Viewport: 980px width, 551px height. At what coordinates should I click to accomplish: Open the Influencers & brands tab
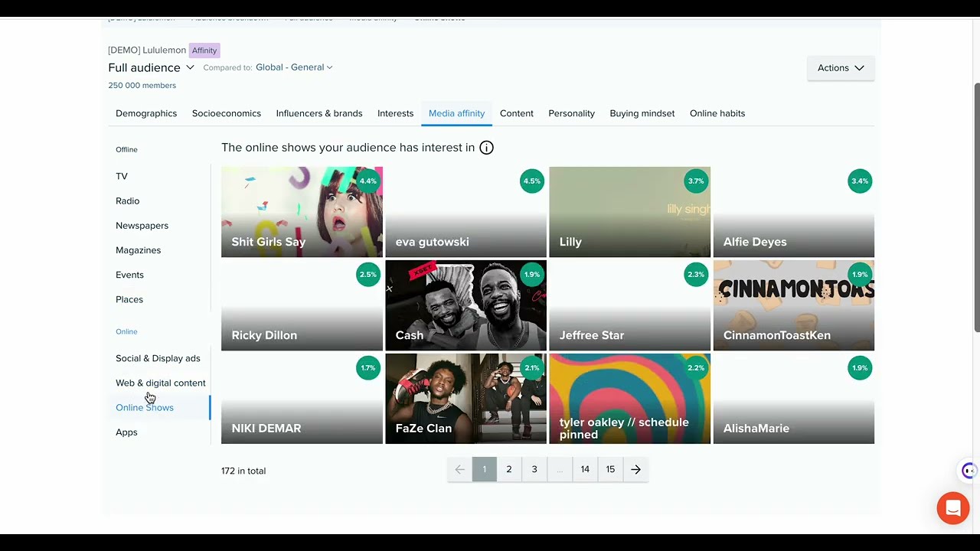pyautogui.click(x=319, y=113)
